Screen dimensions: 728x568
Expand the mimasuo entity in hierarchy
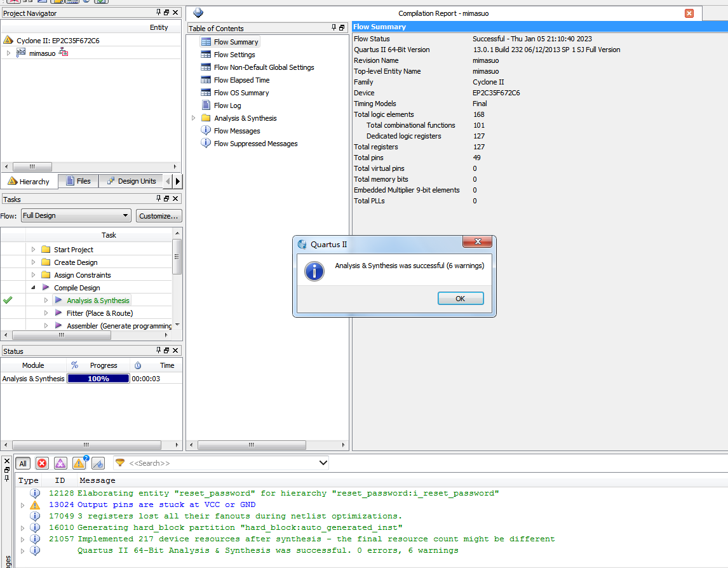[x=8, y=53]
